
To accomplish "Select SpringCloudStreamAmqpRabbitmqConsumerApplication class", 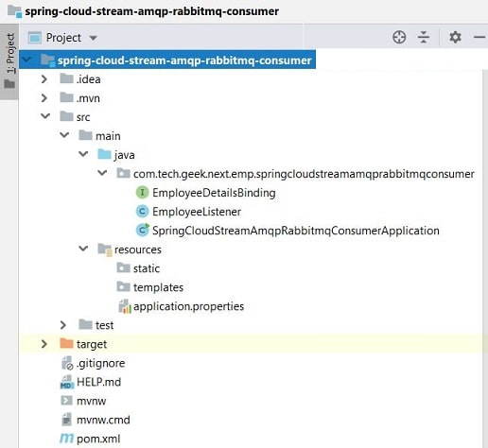I will coord(296,231).
